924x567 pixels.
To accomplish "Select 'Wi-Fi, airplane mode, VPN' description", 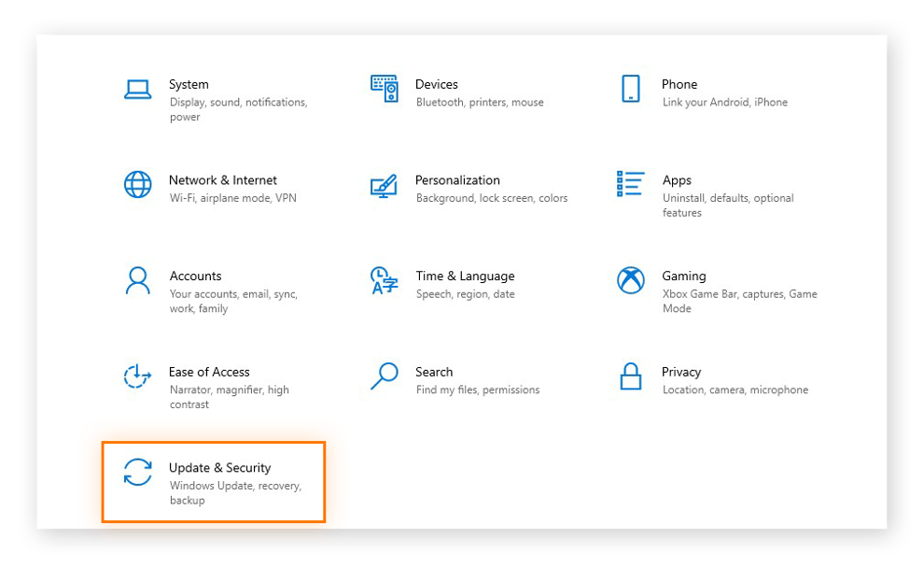I will click(x=232, y=198).
